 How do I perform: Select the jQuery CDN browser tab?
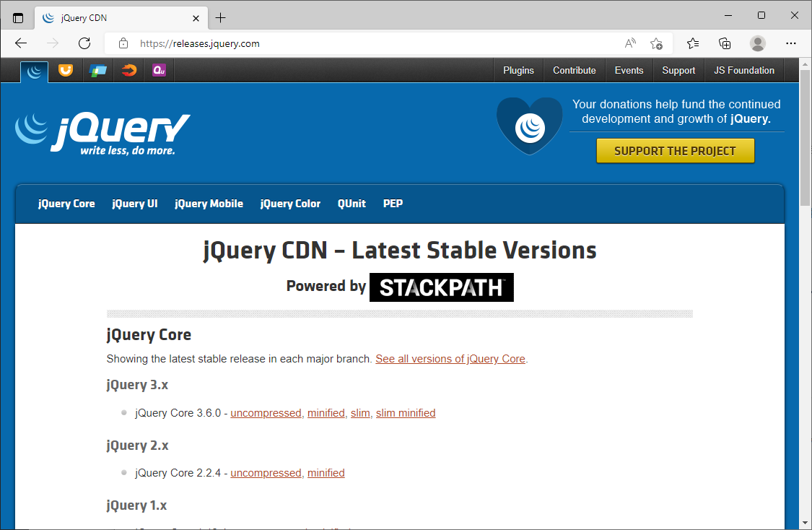point(121,18)
